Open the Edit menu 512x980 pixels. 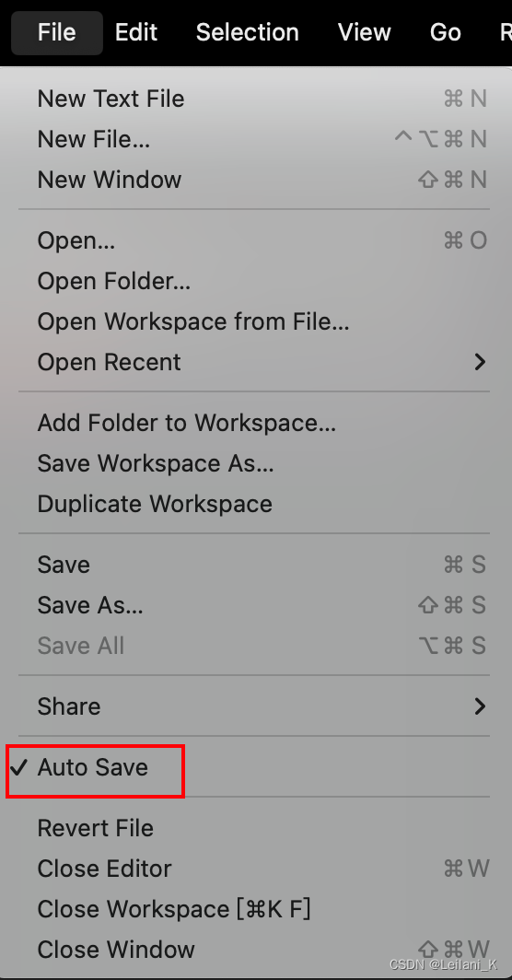(136, 32)
